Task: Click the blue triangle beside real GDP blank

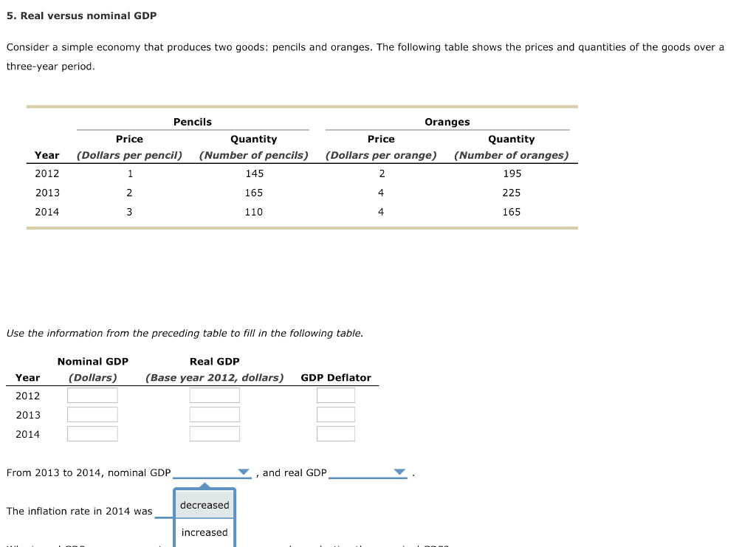Action: pos(399,470)
